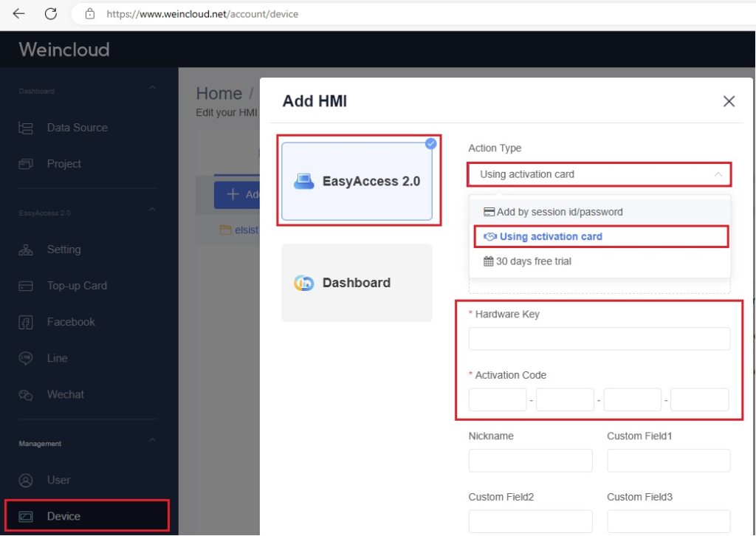This screenshot has width=756, height=536.
Task: Focus the fourth Activation Code box
Action: click(700, 399)
